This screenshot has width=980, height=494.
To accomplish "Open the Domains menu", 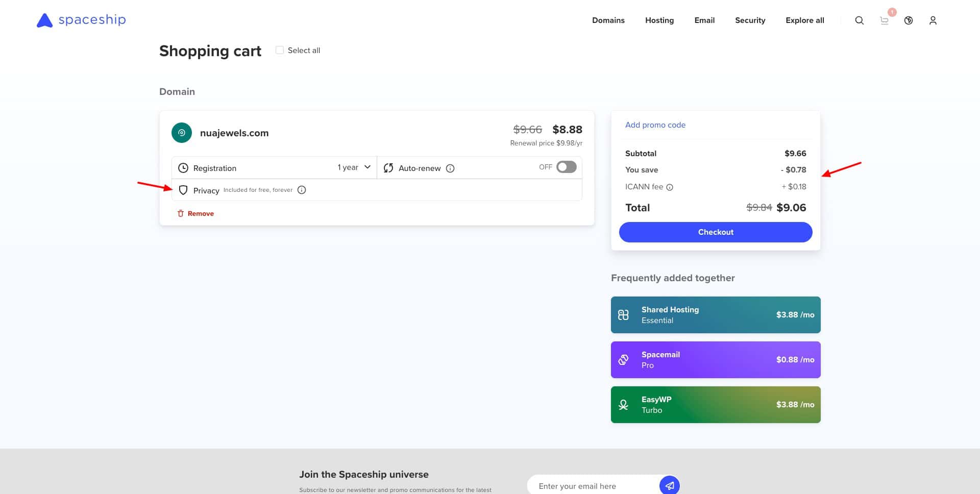I will pyautogui.click(x=608, y=20).
